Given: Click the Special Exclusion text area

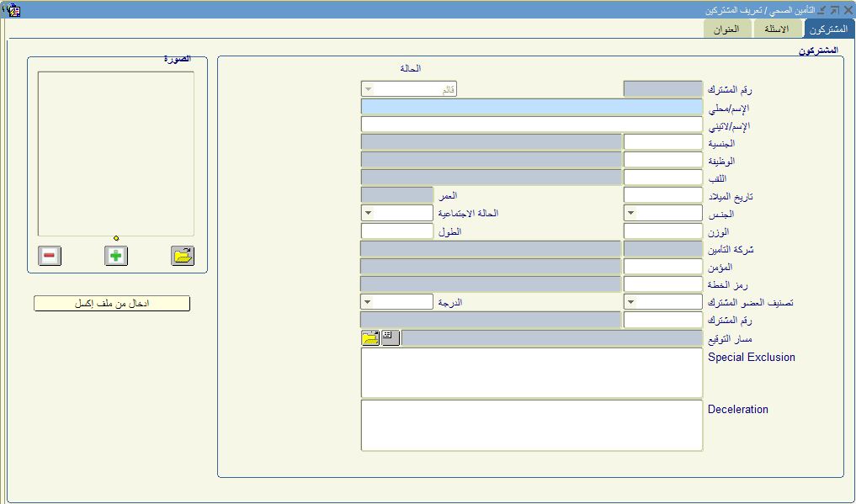Looking at the screenshot, I should (x=531, y=373).
